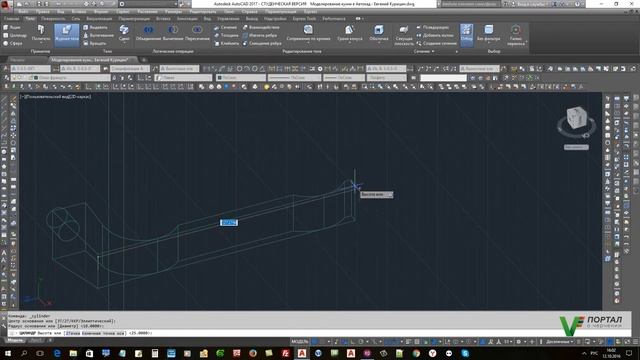Click the Выдавить (Extrude) tool
This screenshot has width=640, height=360.
[95, 28]
